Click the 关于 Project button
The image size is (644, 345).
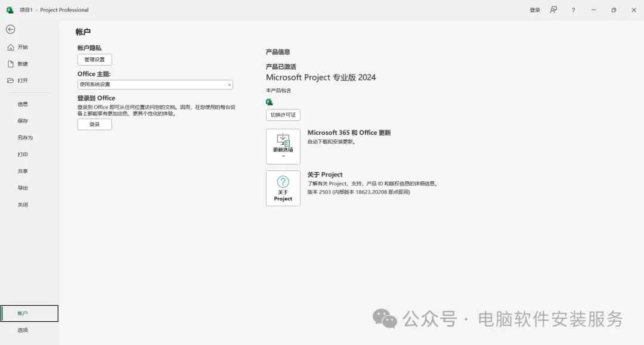point(283,188)
